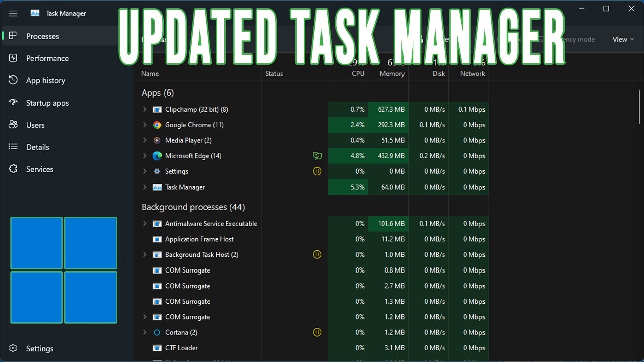This screenshot has width=644, height=362.
Task: Click the Processes sidebar icon
Action: pyautogui.click(x=13, y=36)
